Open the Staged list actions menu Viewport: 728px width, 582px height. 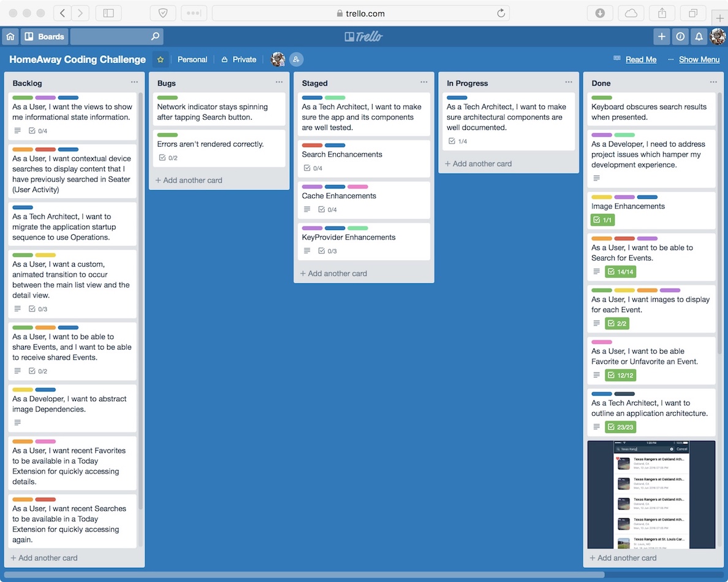(424, 82)
